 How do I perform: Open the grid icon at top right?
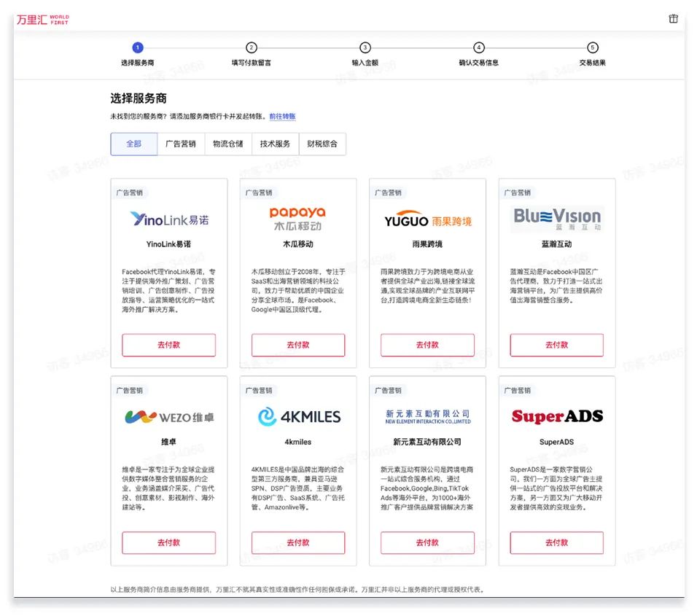[672, 18]
